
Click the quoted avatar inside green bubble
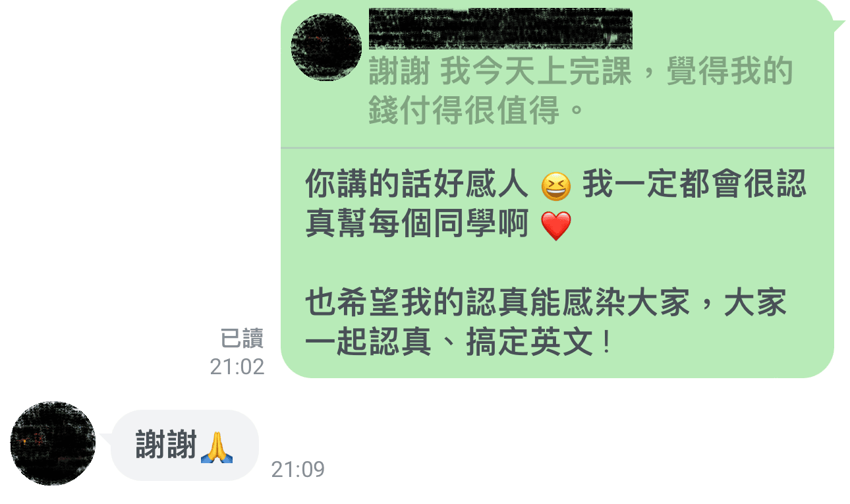pos(326,47)
